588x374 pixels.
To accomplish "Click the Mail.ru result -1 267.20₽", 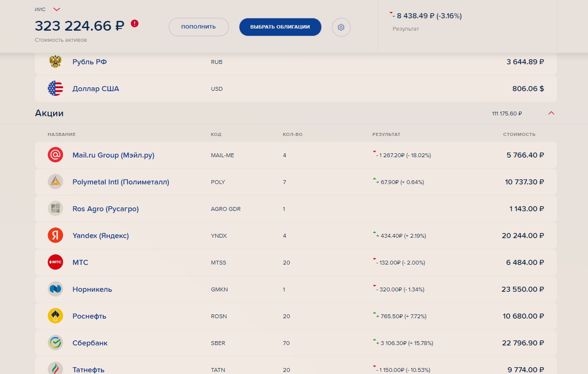I will coord(404,155).
